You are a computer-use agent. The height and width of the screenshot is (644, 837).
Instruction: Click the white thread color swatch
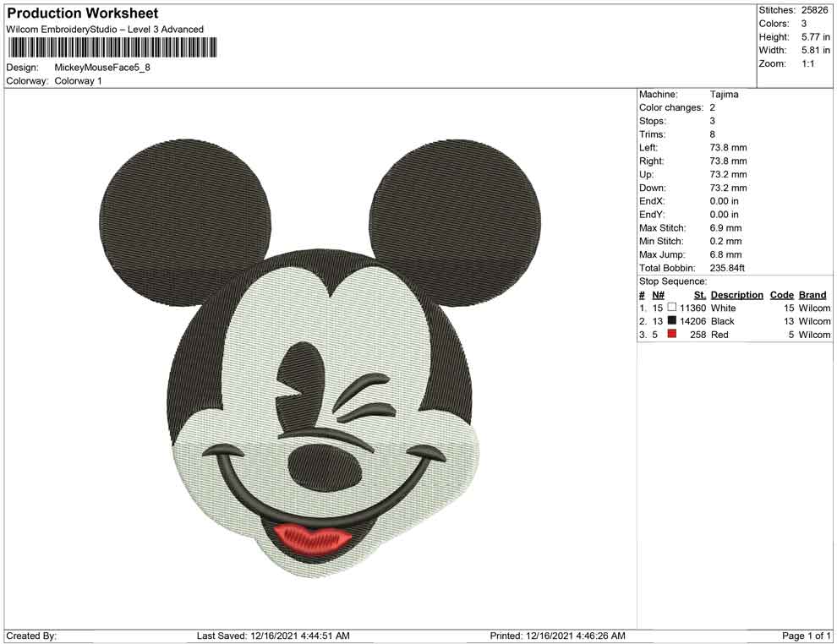click(x=672, y=308)
